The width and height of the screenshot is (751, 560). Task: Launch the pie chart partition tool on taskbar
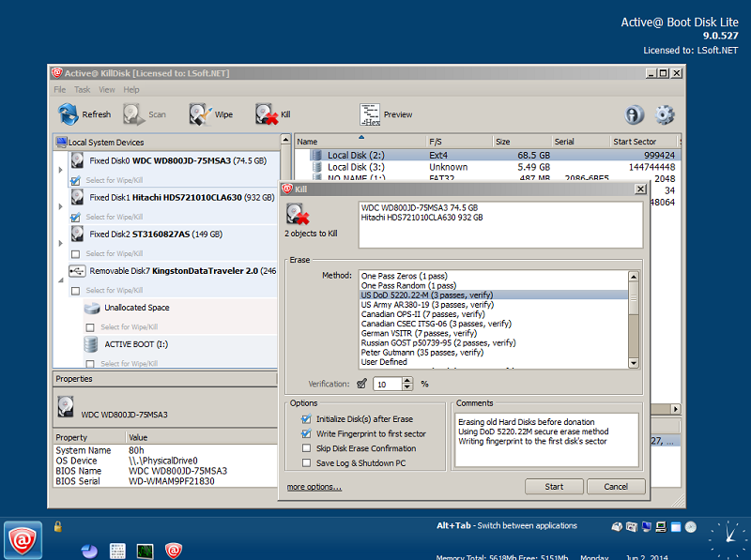click(x=89, y=551)
